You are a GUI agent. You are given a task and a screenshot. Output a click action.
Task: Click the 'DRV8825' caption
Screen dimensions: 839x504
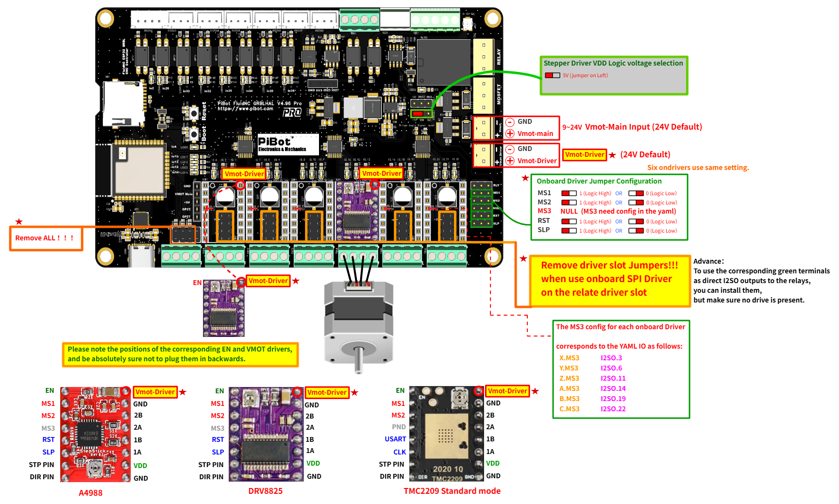(x=266, y=491)
